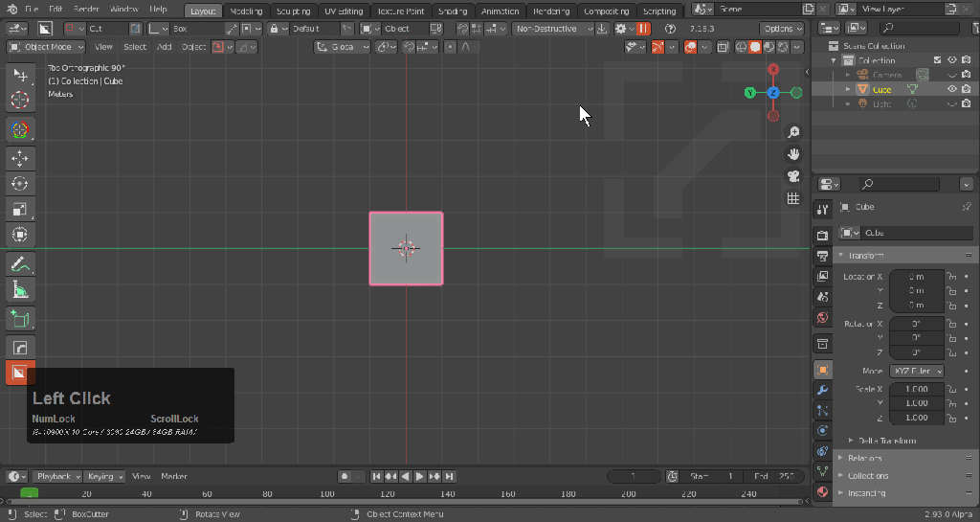Viewport: 980px width, 522px height.
Task: Open the Object Mode dropdown
Action: 46,47
